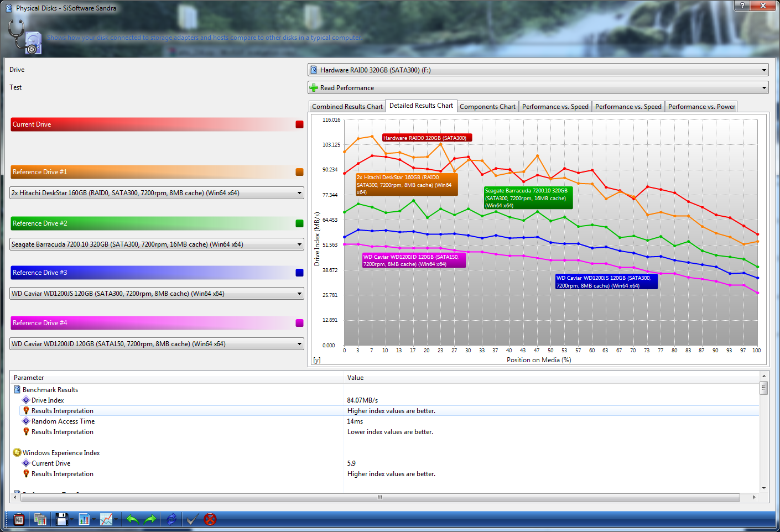Open Reference Drive #3 WD1200JS dropdown
The height and width of the screenshot is (532, 780).
click(x=157, y=294)
